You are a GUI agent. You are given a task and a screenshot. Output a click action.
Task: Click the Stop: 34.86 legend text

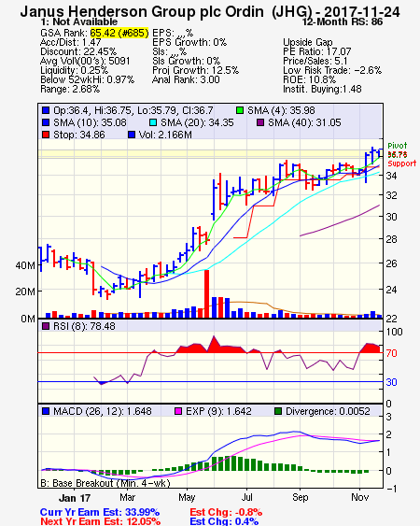click(79, 135)
